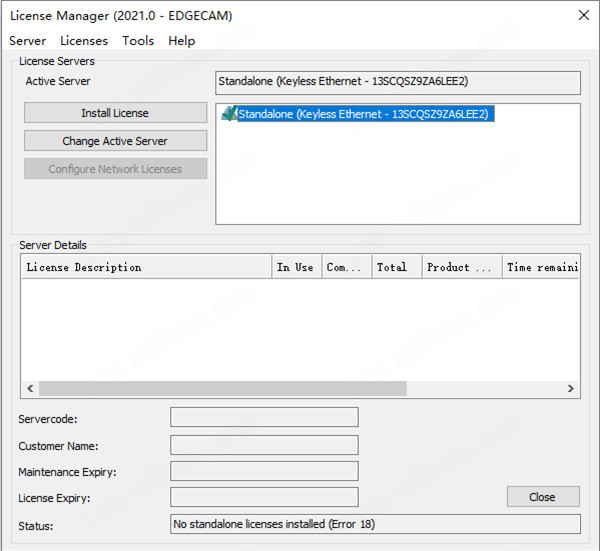Open the Server menu
This screenshot has height=551, width=600.
coord(27,41)
